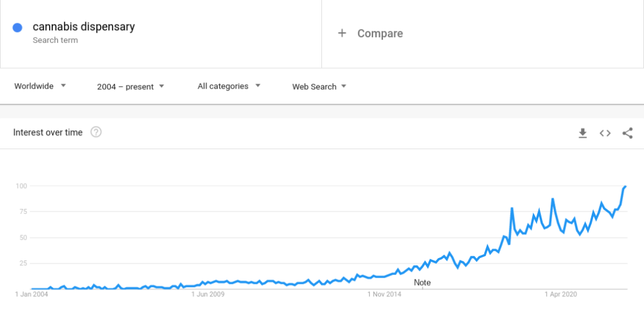
Task: Change the Web Search type dropdown
Action: point(319,87)
